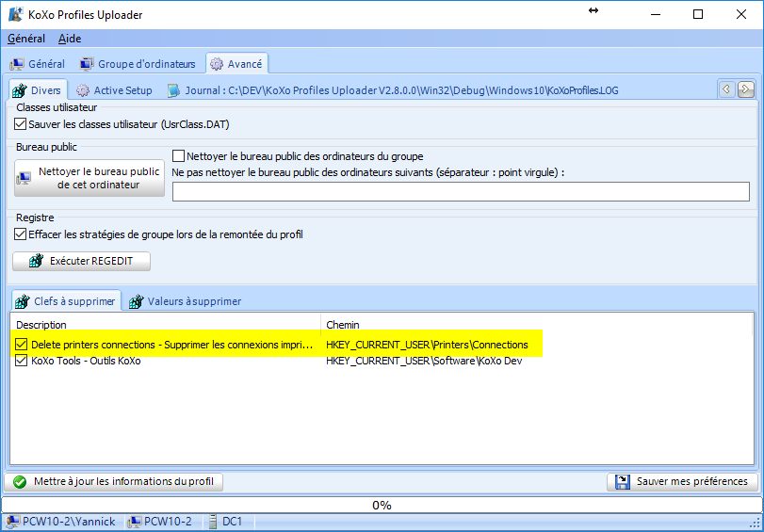This screenshot has height=532, width=764.
Task: Open the Active Setup sub-tab
Action: pyautogui.click(x=114, y=90)
